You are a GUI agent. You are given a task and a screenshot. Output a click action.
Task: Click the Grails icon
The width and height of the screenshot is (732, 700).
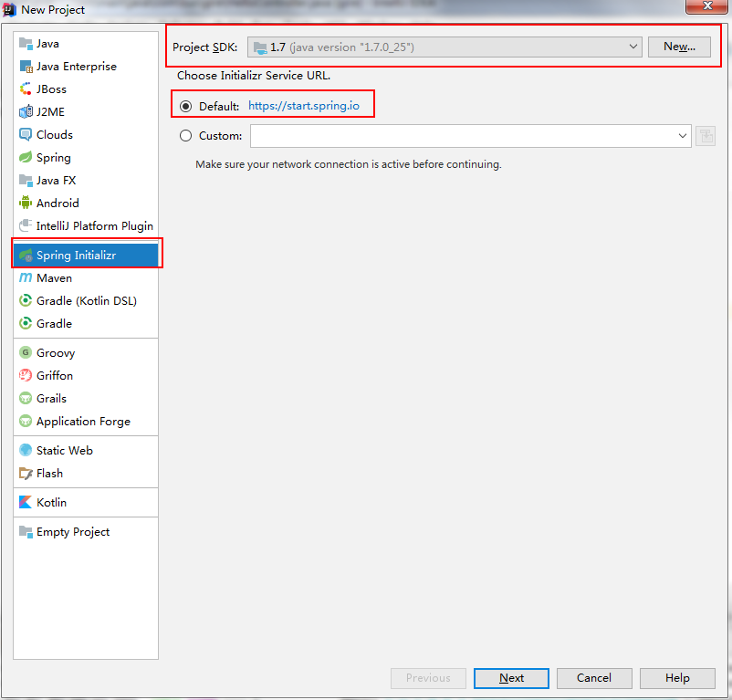26,398
